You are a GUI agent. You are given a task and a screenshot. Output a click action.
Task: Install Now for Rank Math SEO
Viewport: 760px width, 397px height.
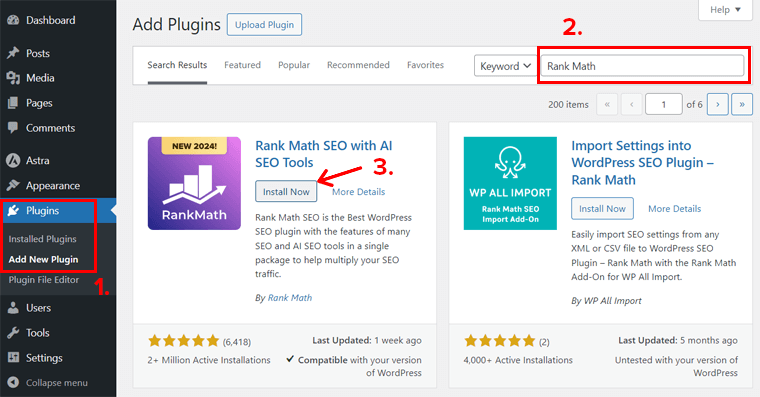click(x=286, y=191)
